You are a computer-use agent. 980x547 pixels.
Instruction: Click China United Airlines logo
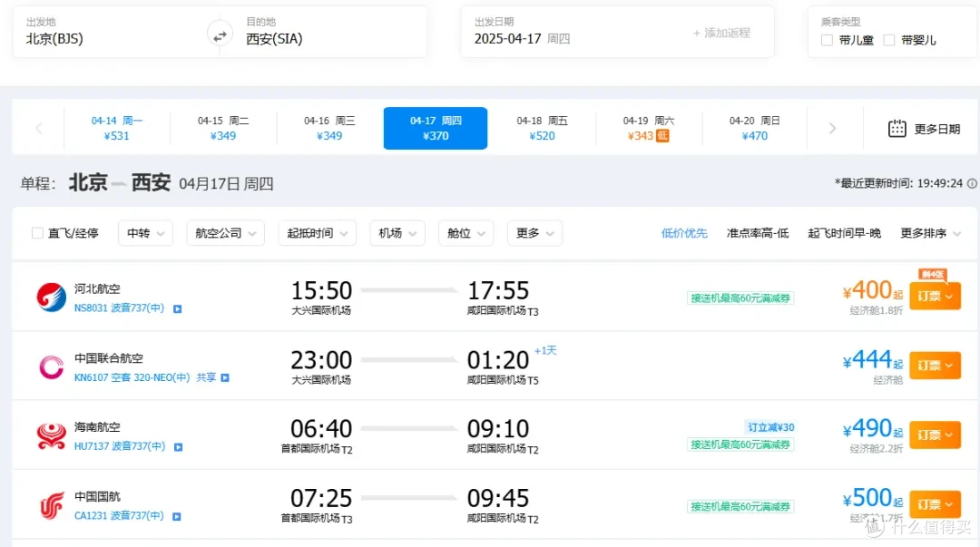[x=51, y=367]
